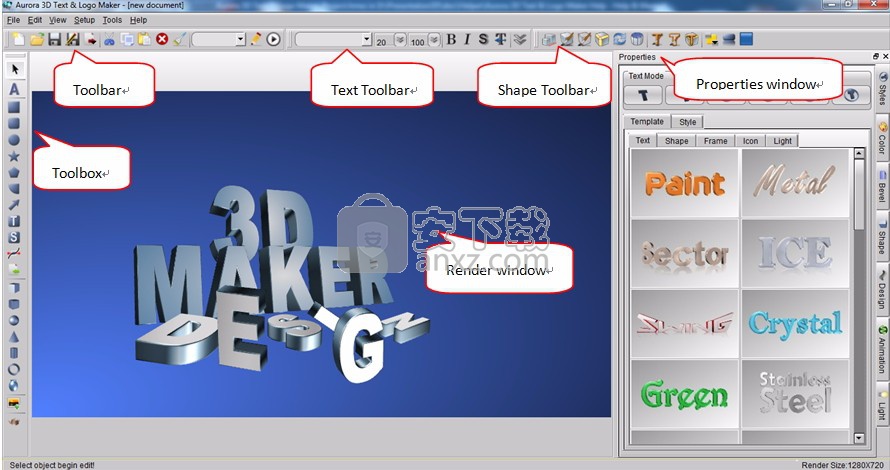Expand the 100 value arrow button

[434, 40]
